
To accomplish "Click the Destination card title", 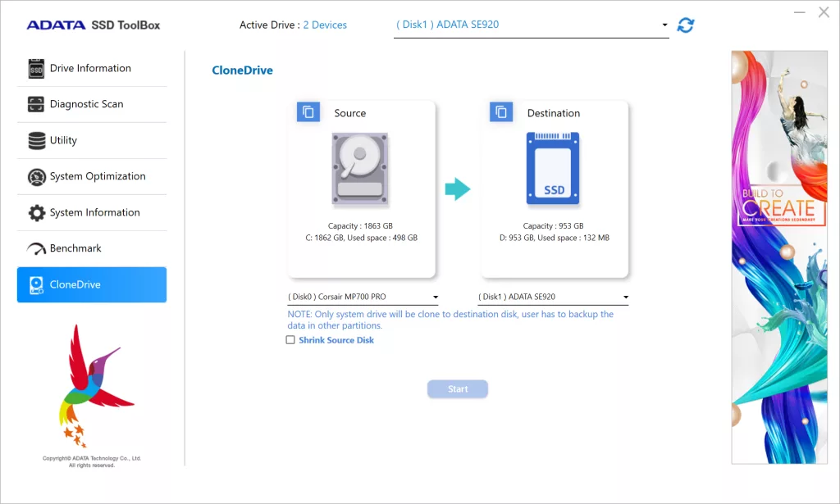I will (554, 113).
